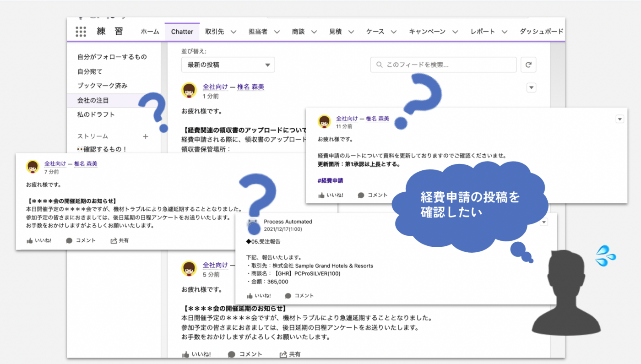
Task: Open actions dropdown on the 1 分前 post
Action: pos(531,87)
